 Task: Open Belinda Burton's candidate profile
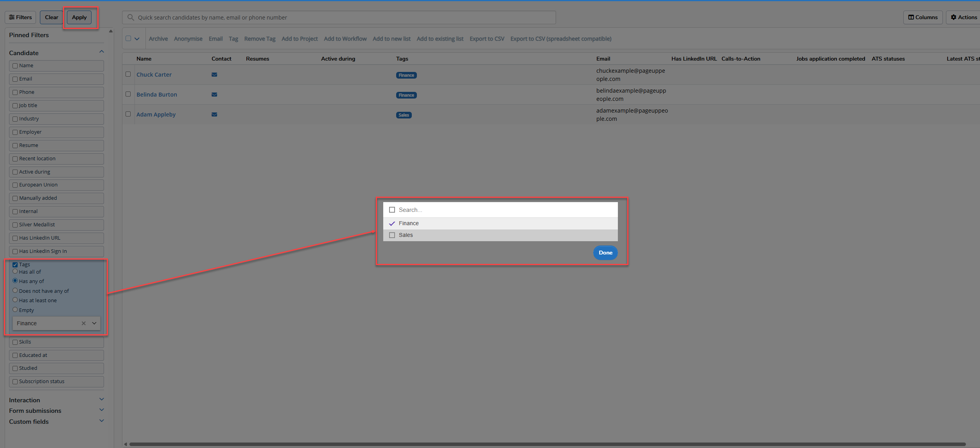click(157, 95)
